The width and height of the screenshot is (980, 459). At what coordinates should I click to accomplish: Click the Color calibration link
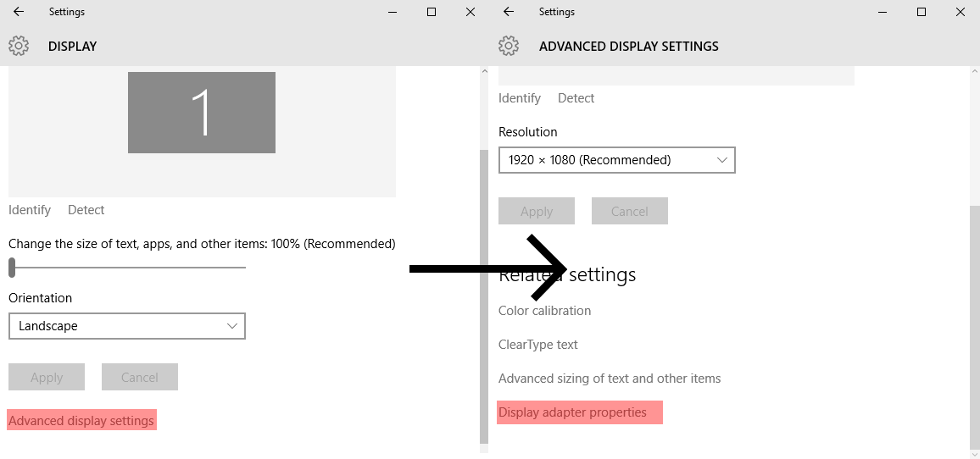tap(544, 311)
